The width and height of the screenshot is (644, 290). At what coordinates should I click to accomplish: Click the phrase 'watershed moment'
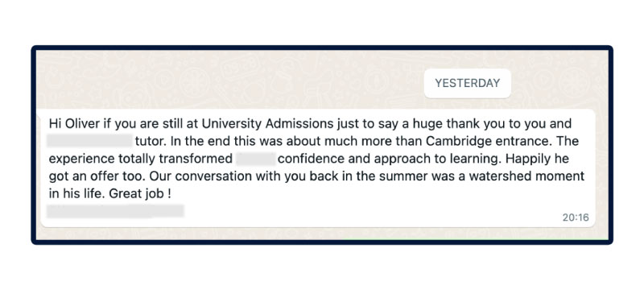click(x=526, y=176)
